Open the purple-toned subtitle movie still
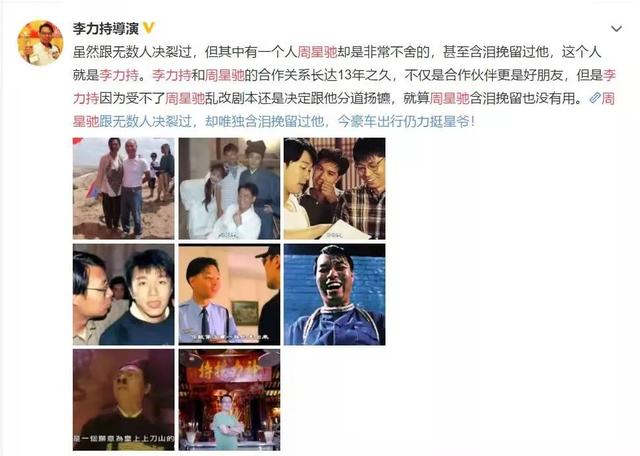 124,400
